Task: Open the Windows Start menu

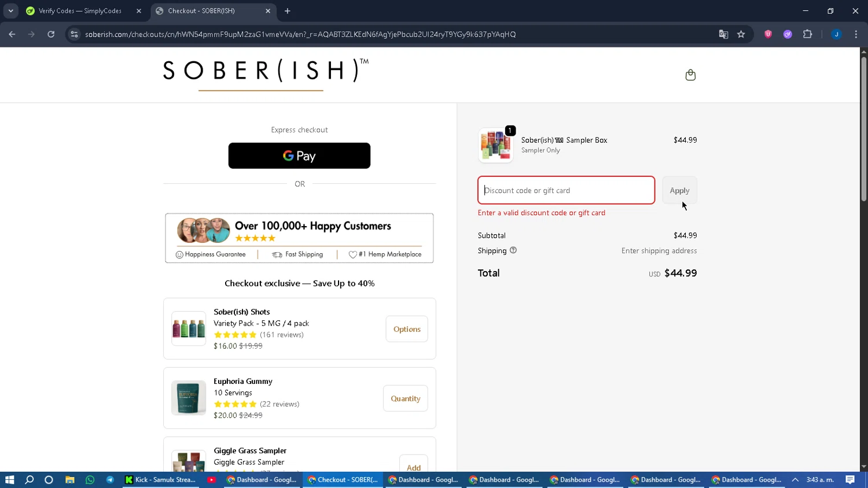Action: point(9,480)
